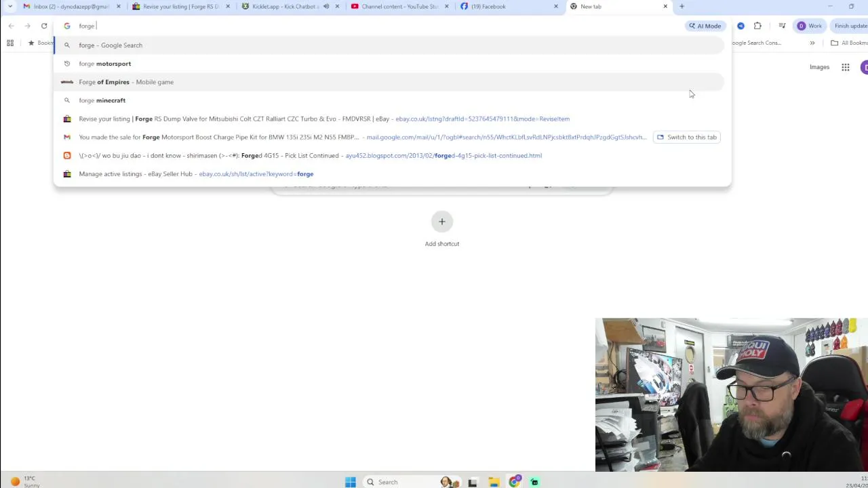Choose the 'forge - Google Search' suggestion
868x488 pixels.
pos(389,45)
